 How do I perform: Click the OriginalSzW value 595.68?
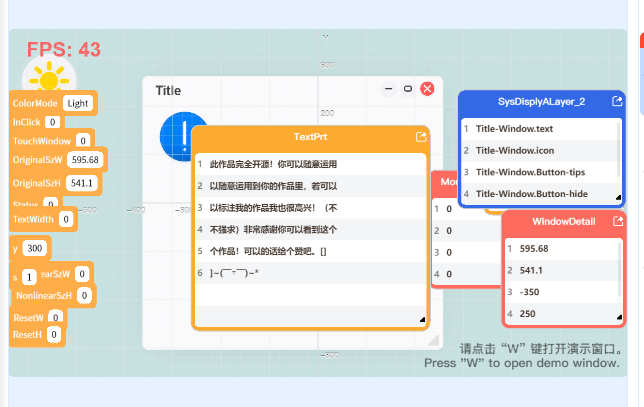pos(85,159)
